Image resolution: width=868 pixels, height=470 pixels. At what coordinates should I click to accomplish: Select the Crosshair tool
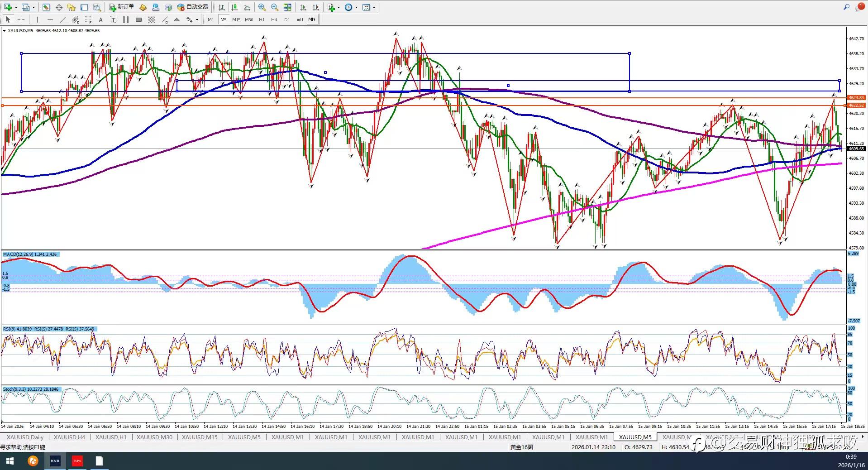(x=21, y=19)
